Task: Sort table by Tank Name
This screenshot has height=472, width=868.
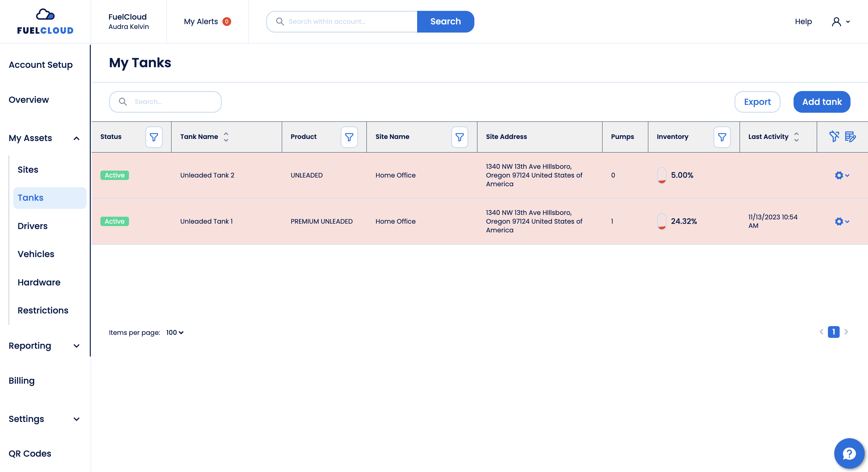Action: pos(226,137)
